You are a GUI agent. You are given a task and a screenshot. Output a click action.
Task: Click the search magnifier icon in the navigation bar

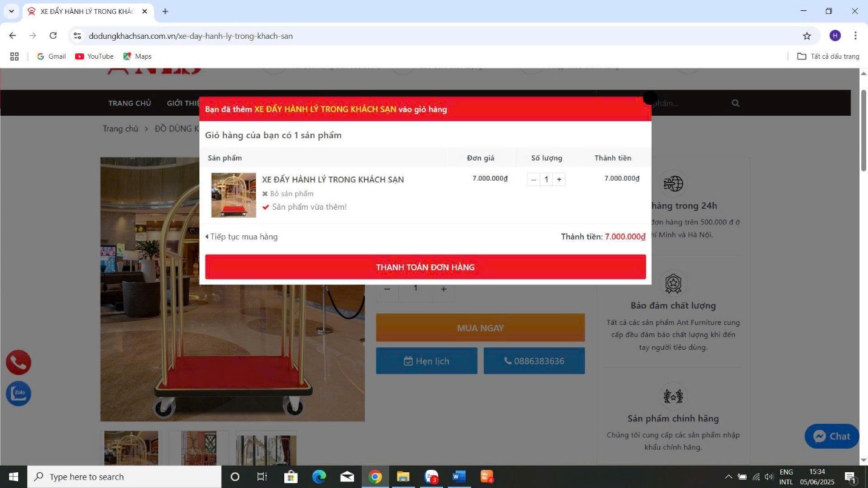click(735, 103)
